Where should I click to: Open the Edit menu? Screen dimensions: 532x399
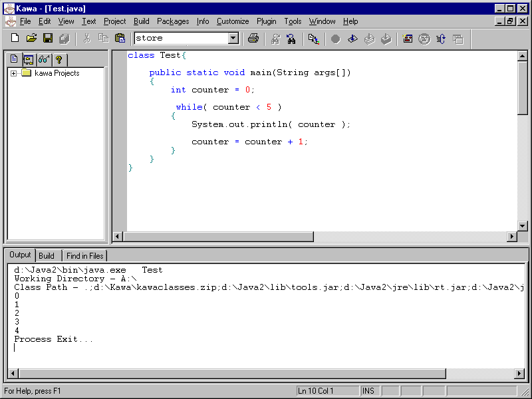[45, 21]
